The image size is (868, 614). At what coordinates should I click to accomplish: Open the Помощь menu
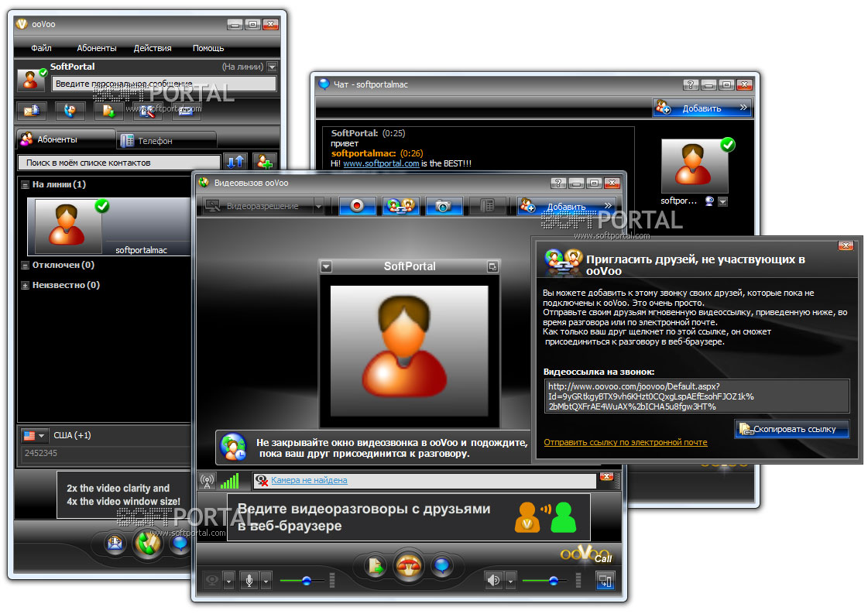[208, 48]
